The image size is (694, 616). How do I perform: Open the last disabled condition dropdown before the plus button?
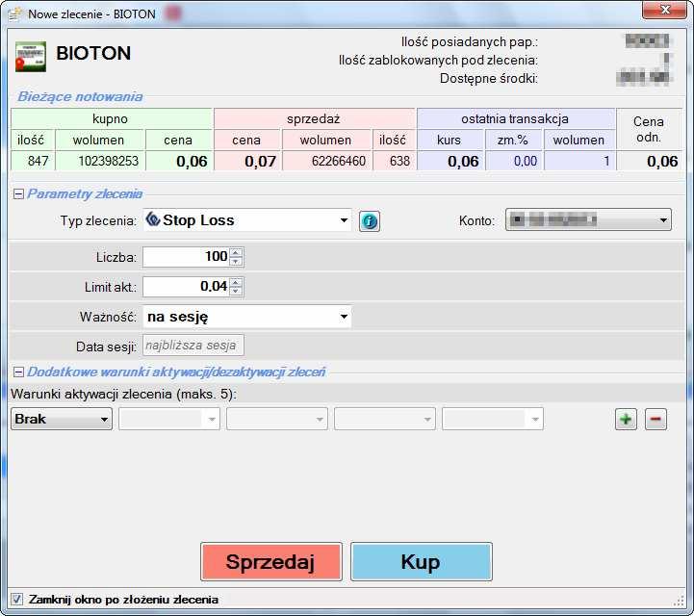(493, 419)
